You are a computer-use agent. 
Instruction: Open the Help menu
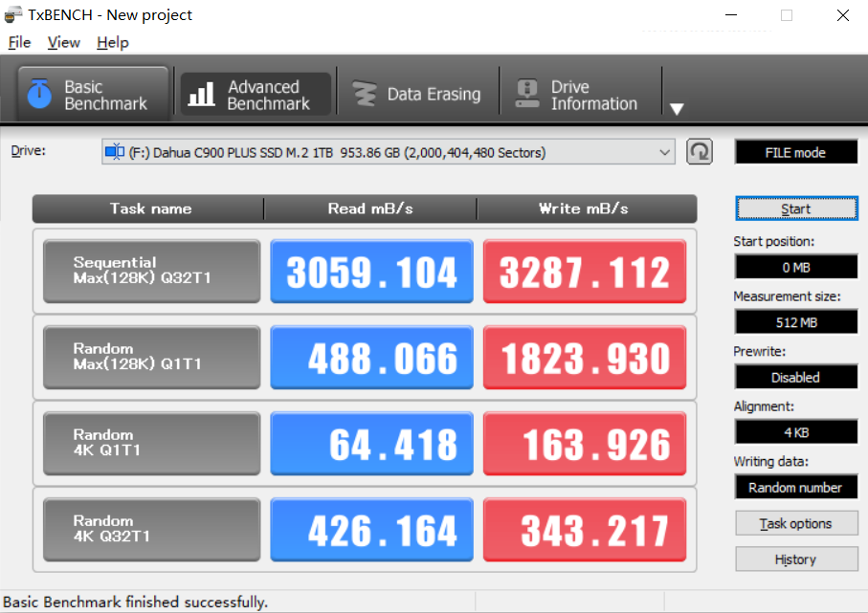[112, 43]
